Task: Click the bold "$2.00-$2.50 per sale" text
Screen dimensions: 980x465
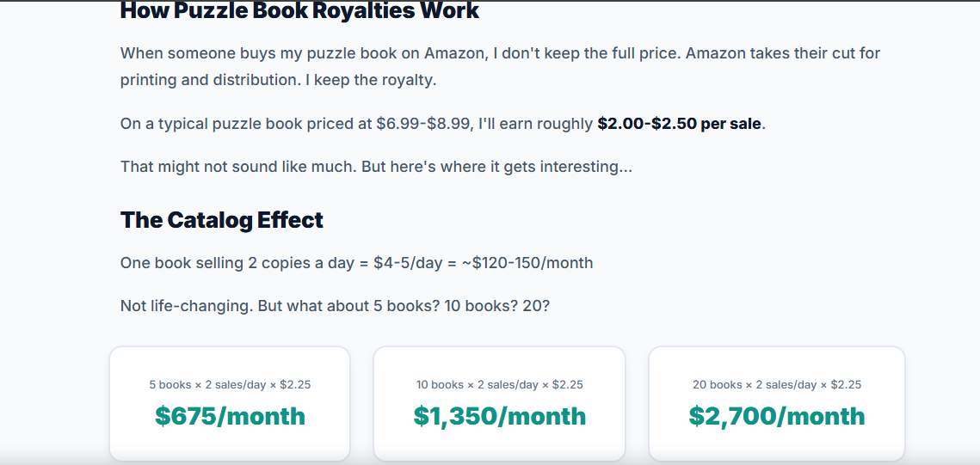Action: (679, 124)
